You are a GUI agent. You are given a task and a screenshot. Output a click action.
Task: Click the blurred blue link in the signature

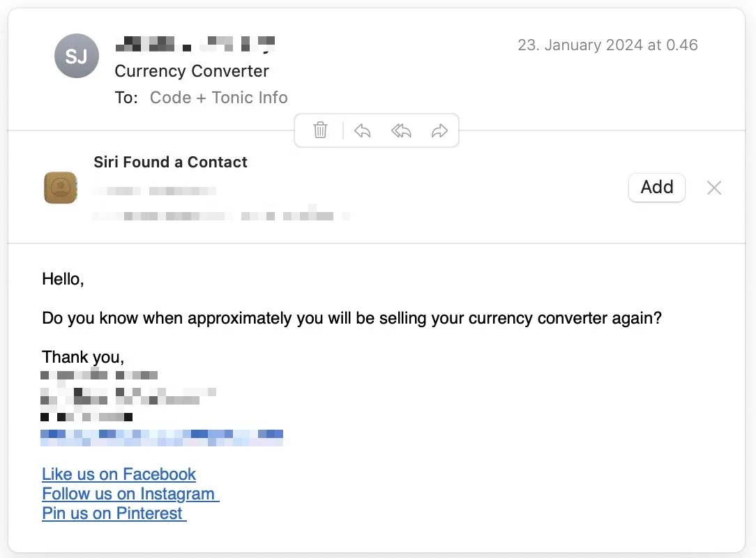tap(162, 437)
